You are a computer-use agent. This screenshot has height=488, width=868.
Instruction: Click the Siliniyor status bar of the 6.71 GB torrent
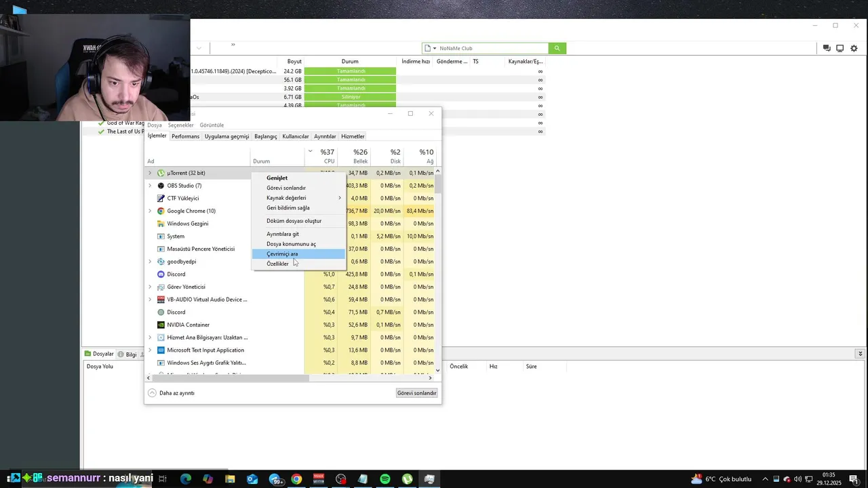coord(350,97)
